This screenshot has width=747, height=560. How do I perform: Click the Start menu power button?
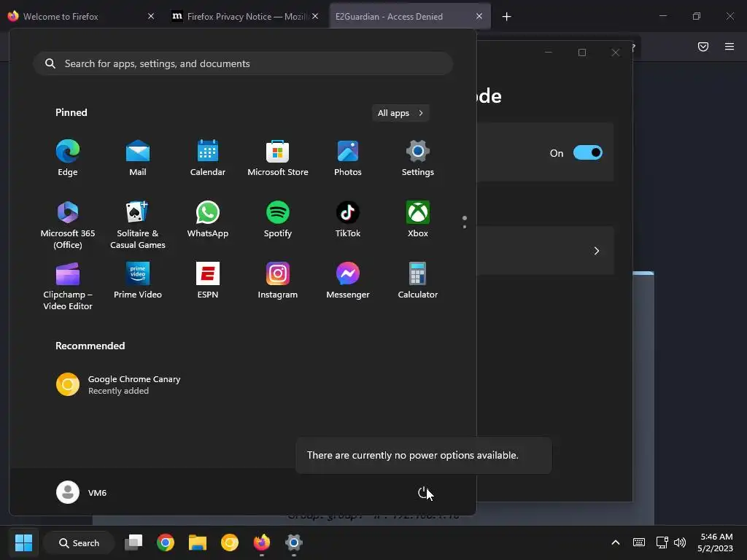point(424,492)
